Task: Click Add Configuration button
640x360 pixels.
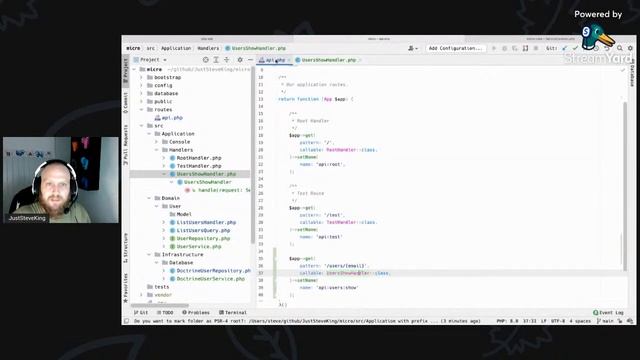Action: click(x=455, y=48)
